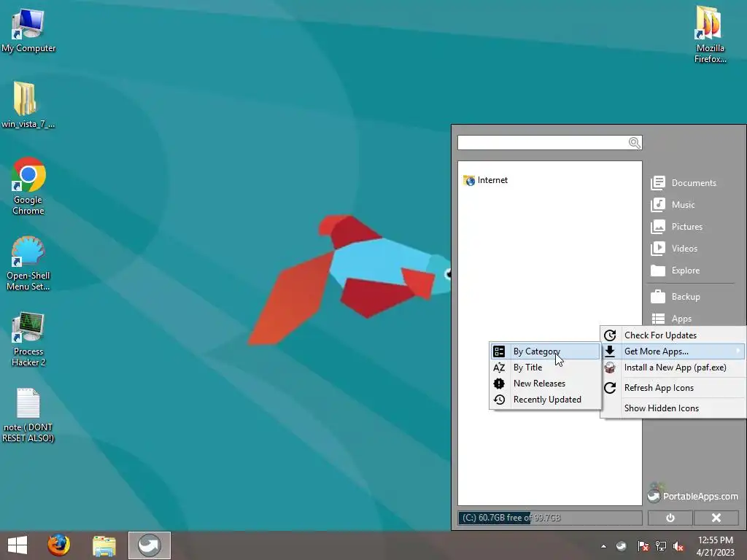Visit the PortableApps.com logo link
Screen dimensions: 747x560
(693, 494)
